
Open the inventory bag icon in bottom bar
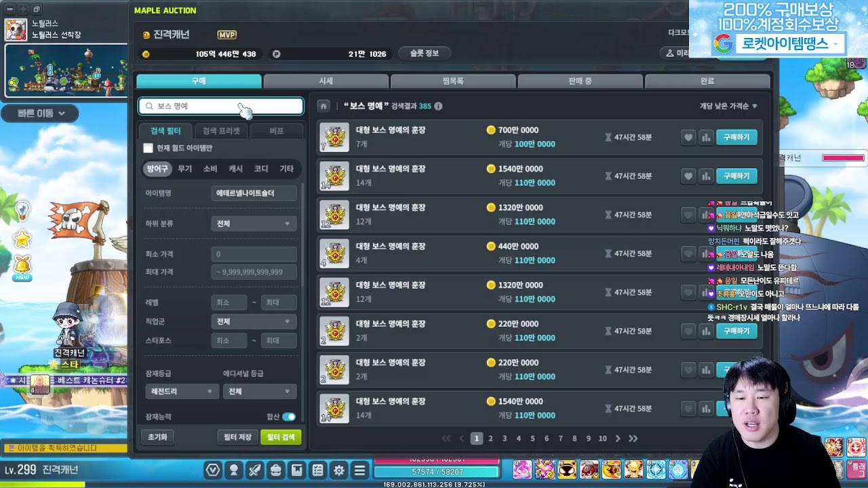276,470
